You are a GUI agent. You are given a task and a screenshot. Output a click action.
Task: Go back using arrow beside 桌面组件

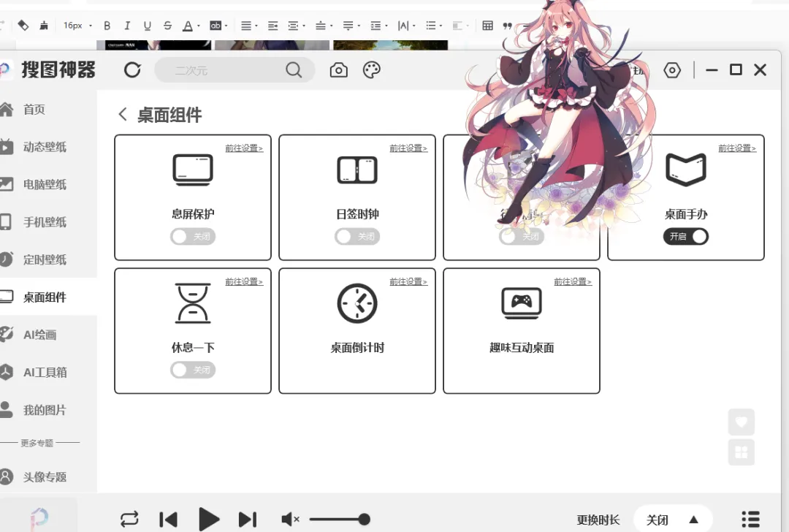point(122,114)
